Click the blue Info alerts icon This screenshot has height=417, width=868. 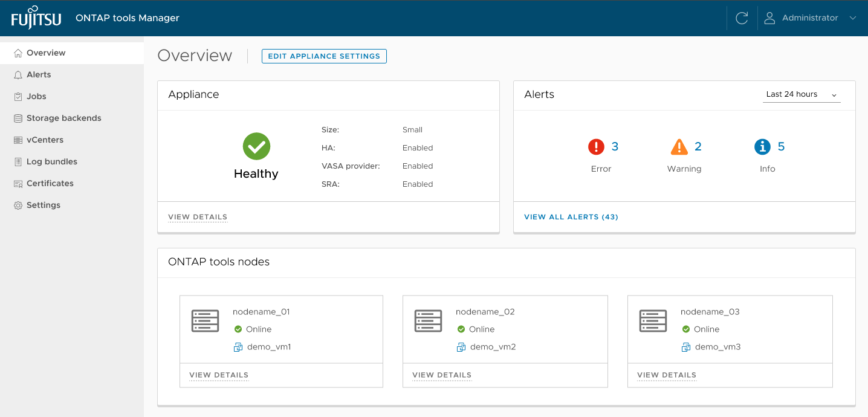click(762, 146)
